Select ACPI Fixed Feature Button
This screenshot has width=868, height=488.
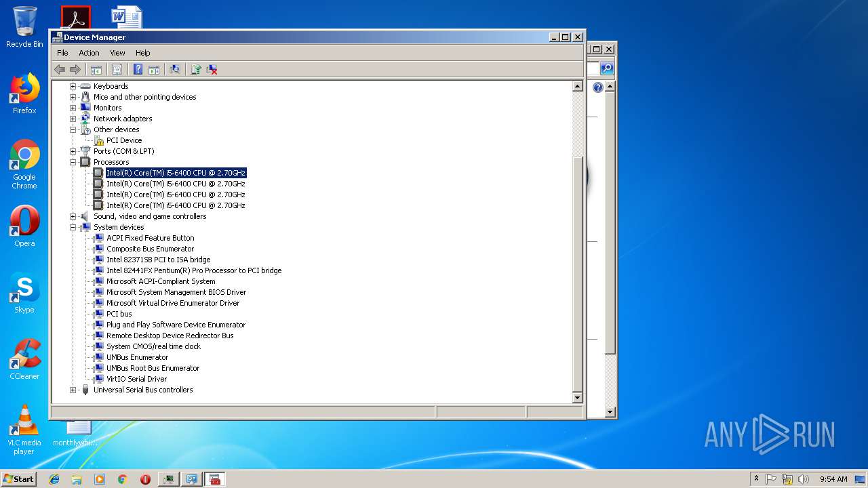[150, 238]
